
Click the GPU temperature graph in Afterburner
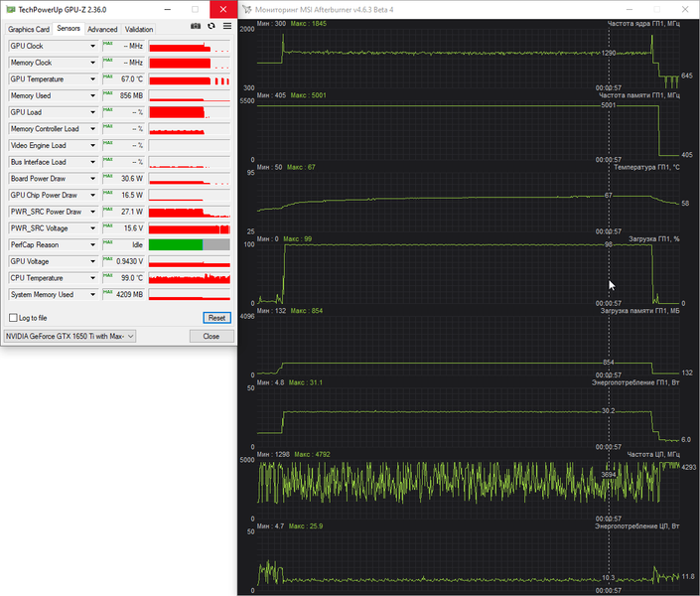click(468, 202)
